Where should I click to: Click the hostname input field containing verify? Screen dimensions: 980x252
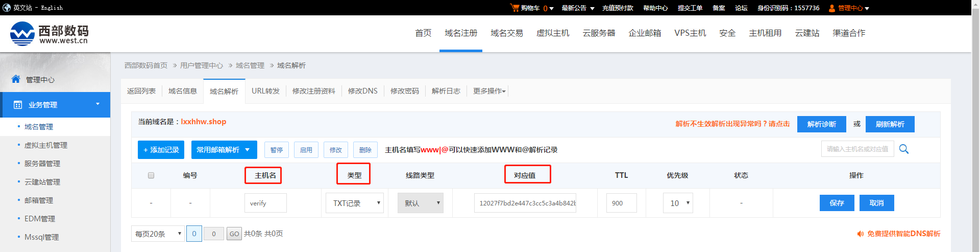coord(265,203)
